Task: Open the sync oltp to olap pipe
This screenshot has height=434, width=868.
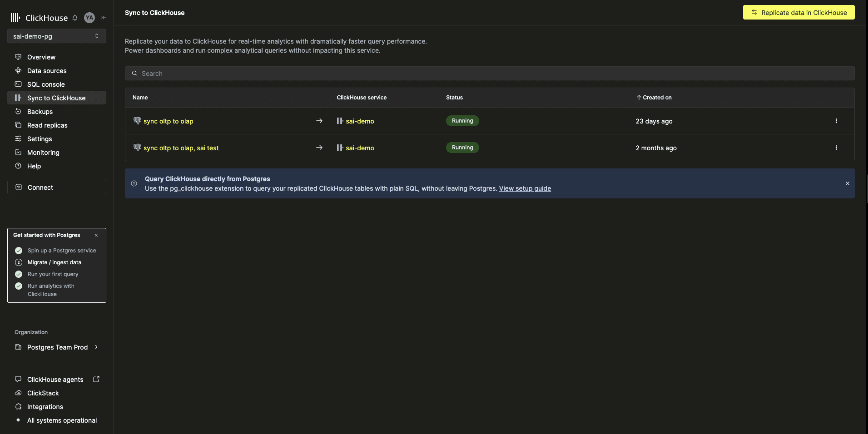Action: (x=169, y=121)
